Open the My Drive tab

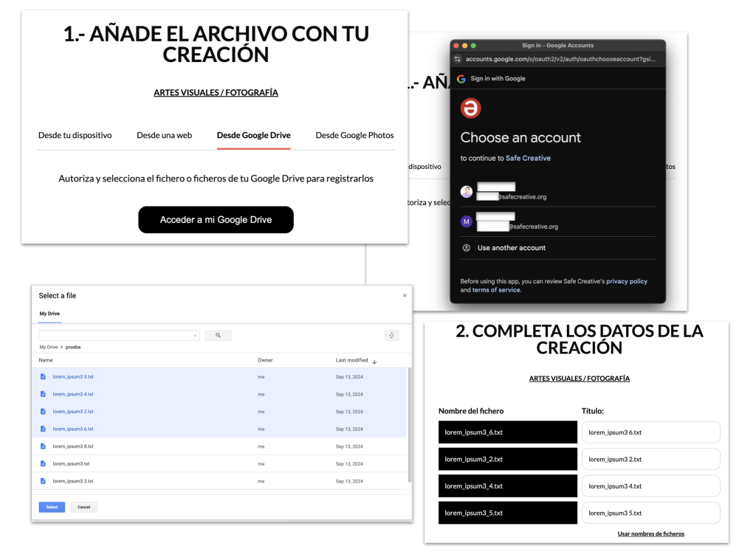[x=49, y=314]
